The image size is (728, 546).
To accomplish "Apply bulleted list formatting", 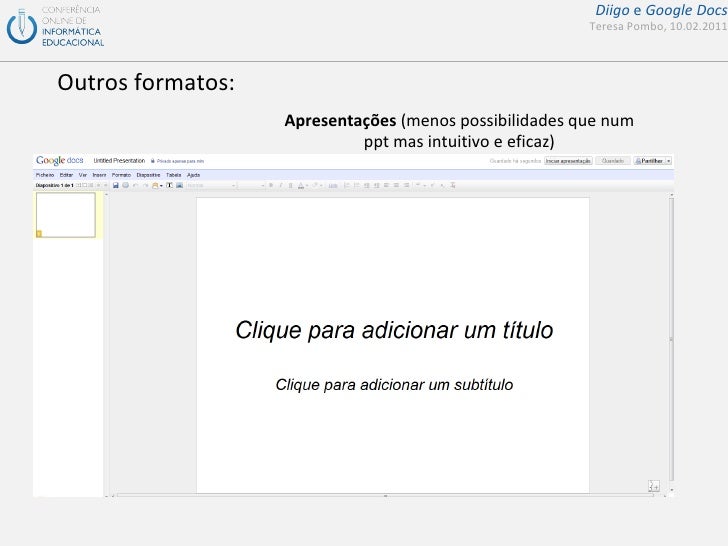I will point(357,185).
